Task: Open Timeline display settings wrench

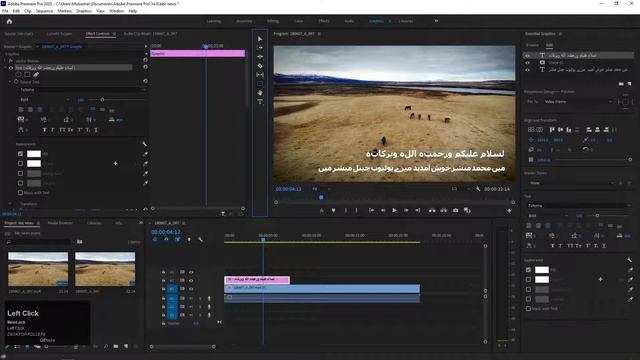Action: pyautogui.click(x=200, y=240)
